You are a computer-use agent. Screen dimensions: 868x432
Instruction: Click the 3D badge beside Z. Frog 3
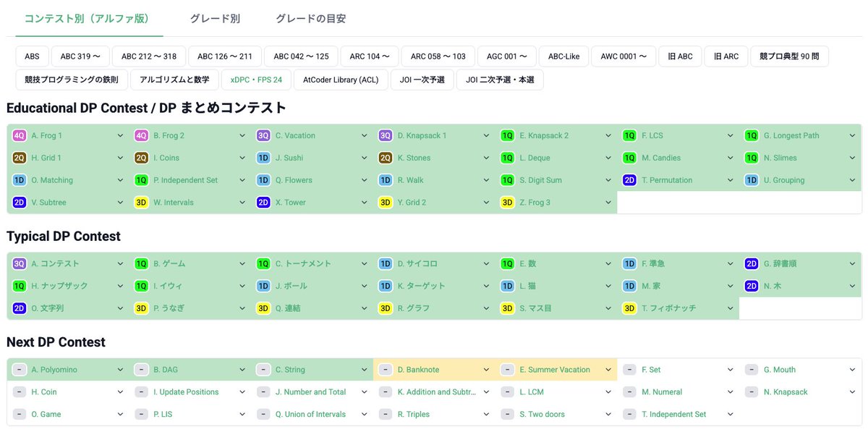coord(508,203)
